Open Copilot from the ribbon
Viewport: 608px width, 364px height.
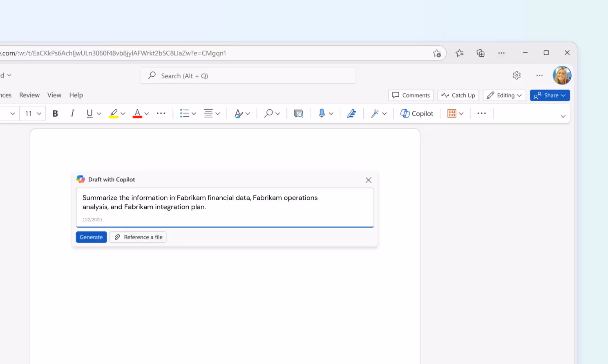417,113
